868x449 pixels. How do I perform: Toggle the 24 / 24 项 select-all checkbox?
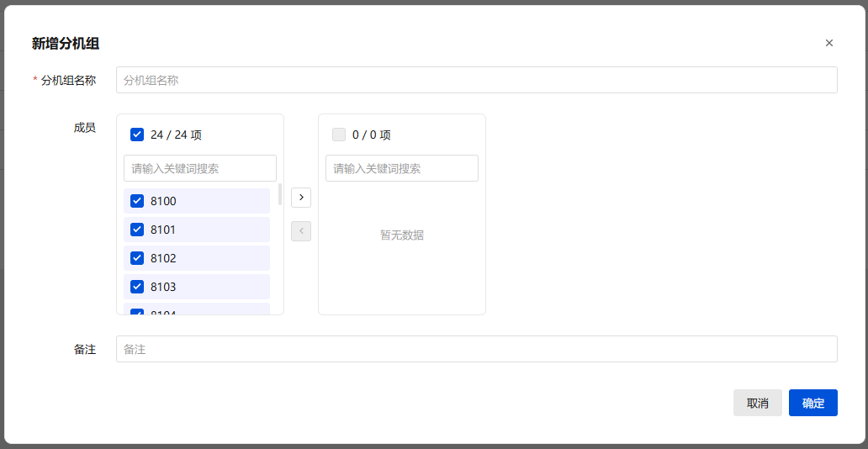point(137,135)
